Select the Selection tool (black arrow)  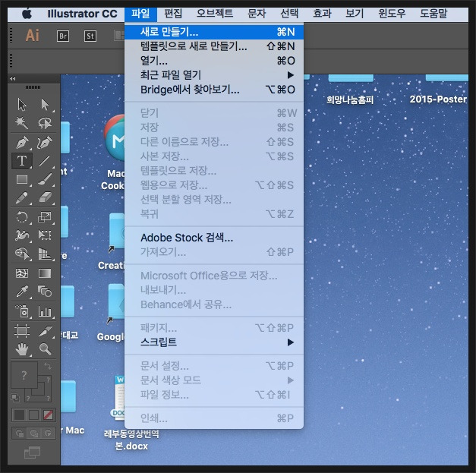click(22, 105)
